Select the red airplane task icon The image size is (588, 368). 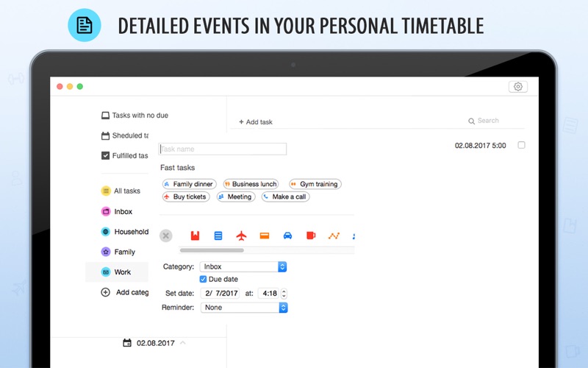(241, 236)
